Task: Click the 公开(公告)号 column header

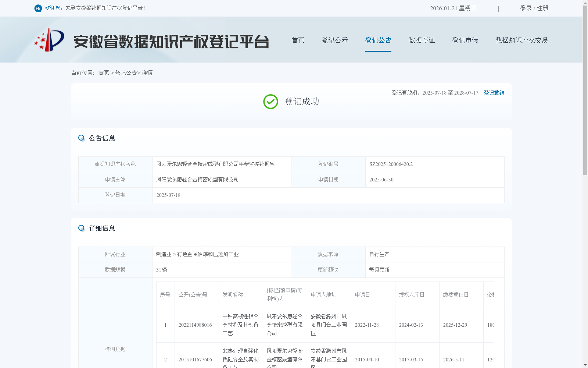Action: (x=193, y=295)
